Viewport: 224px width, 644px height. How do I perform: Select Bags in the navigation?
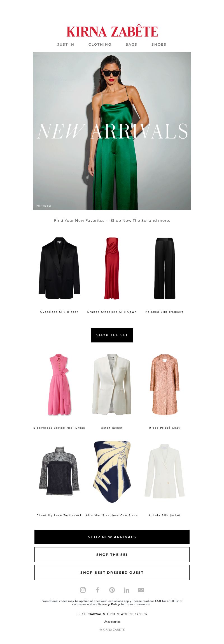[131, 45]
